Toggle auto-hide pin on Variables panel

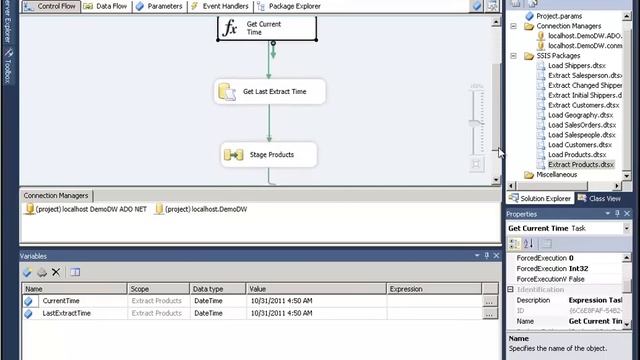point(487,256)
